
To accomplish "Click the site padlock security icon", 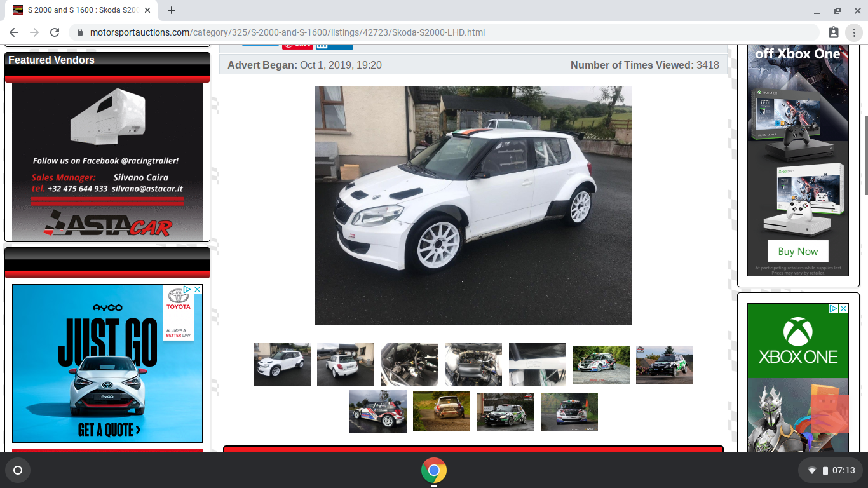I will pos(79,32).
